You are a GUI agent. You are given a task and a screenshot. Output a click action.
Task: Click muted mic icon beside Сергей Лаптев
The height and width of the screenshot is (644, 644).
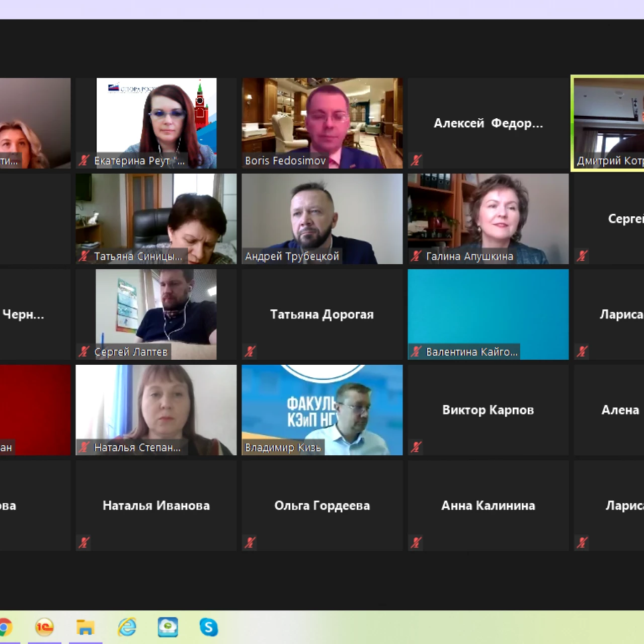coord(84,352)
